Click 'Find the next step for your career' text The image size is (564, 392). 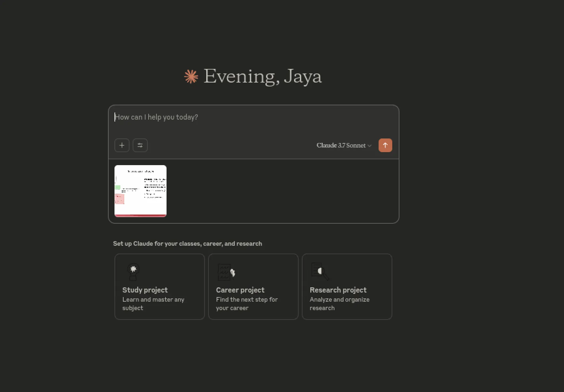click(x=247, y=304)
